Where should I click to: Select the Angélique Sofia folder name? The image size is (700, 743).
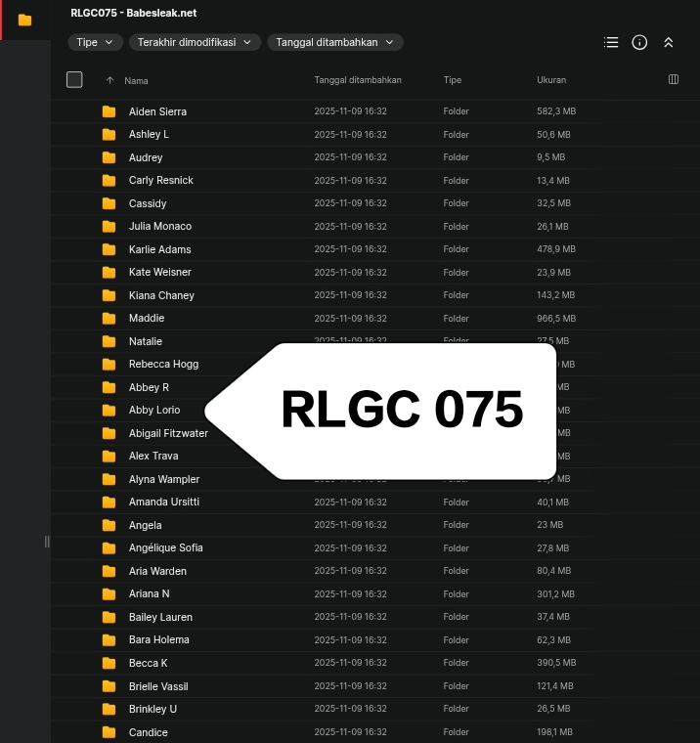(166, 547)
